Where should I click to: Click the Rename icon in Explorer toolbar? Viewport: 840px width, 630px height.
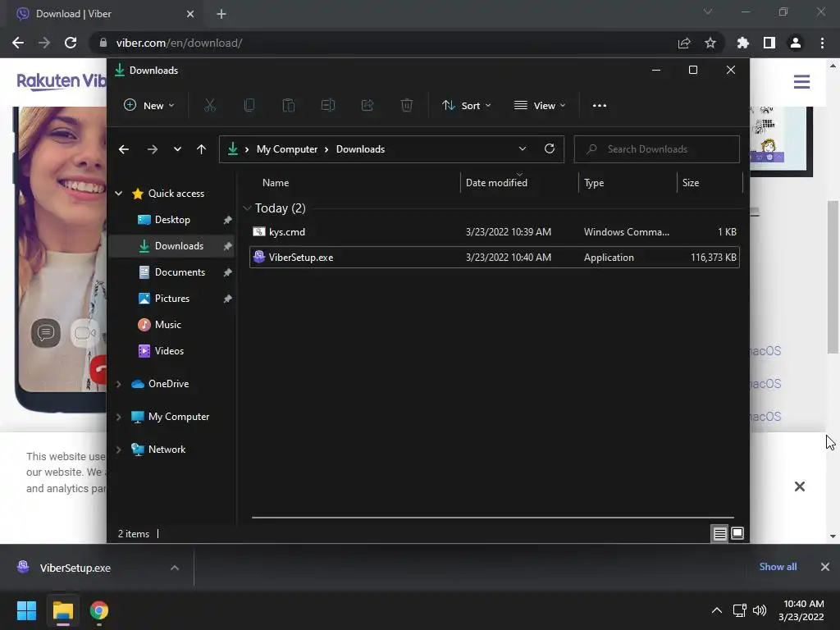(x=328, y=106)
